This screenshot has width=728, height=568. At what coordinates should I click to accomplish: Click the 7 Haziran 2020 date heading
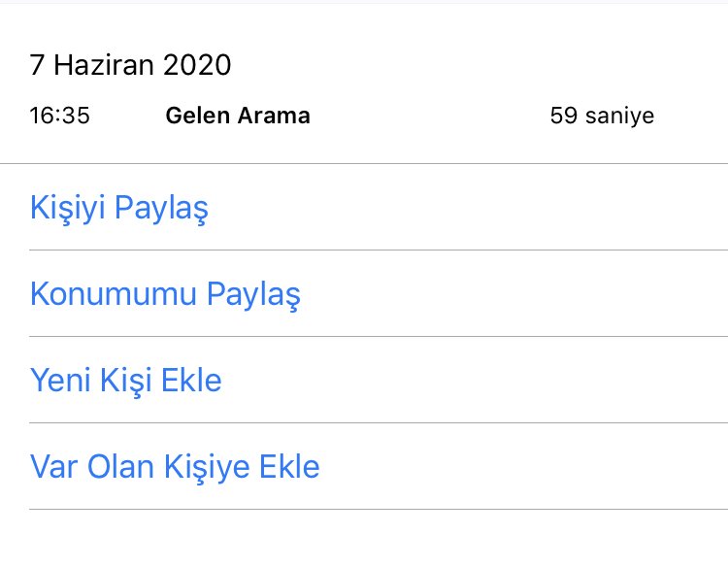click(130, 66)
